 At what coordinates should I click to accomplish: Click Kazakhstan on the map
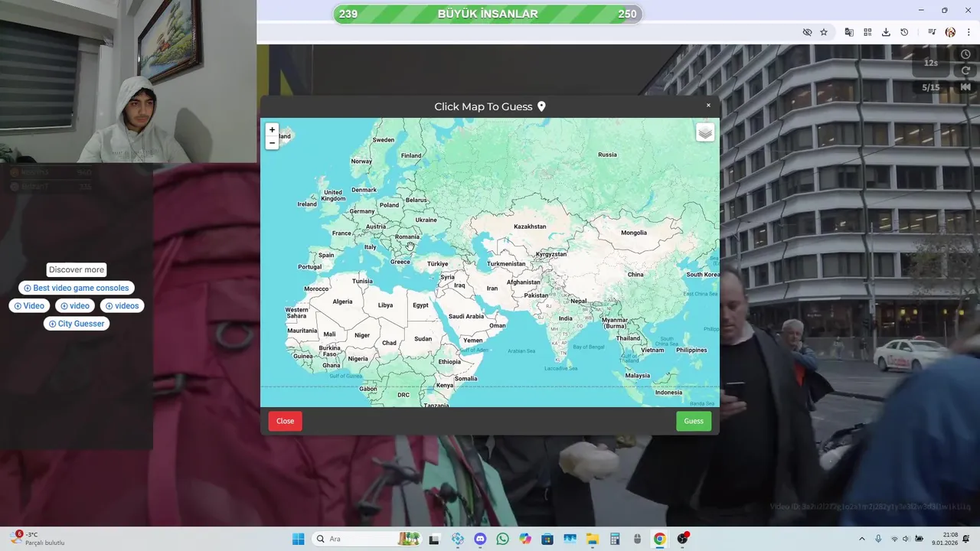coord(530,227)
